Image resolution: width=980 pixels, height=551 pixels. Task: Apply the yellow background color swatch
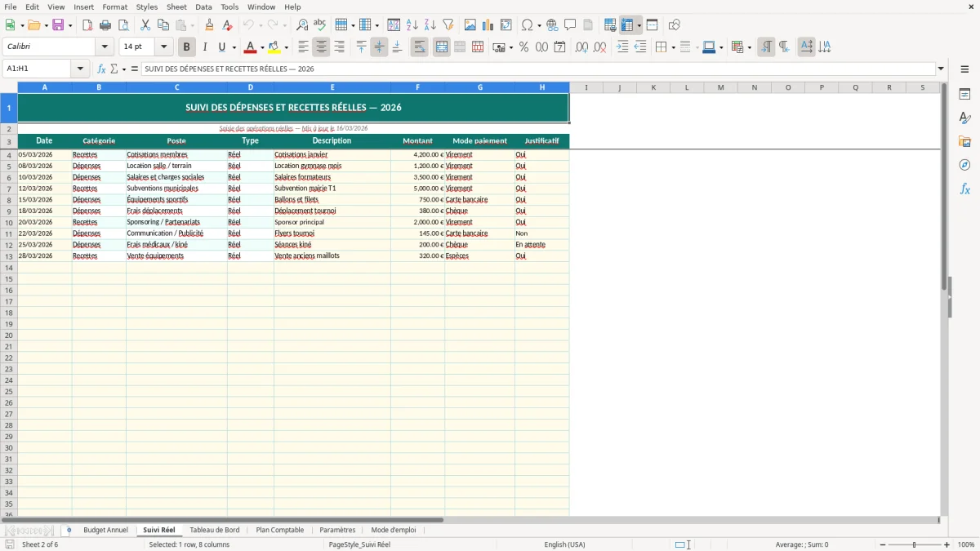274,47
